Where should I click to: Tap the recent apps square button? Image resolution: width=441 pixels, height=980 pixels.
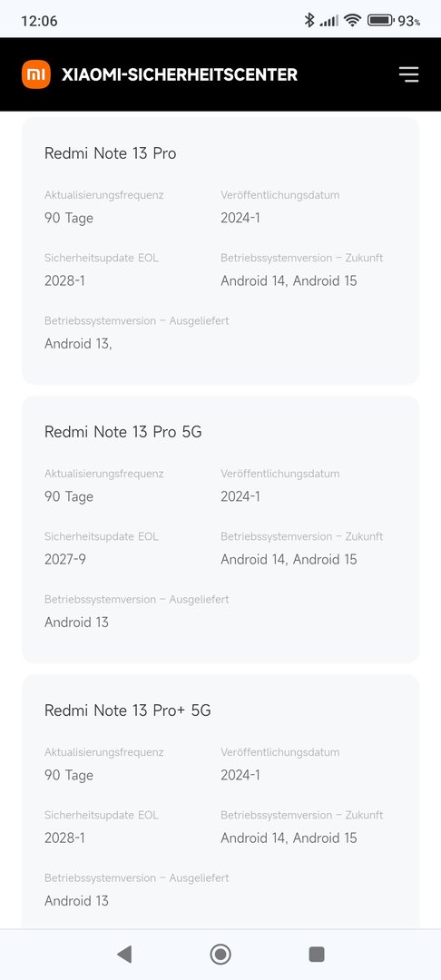[x=317, y=954]
